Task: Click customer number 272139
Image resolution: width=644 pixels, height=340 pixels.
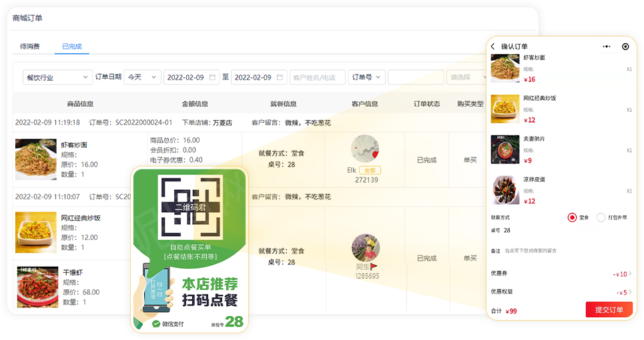Action: [366, 179]
